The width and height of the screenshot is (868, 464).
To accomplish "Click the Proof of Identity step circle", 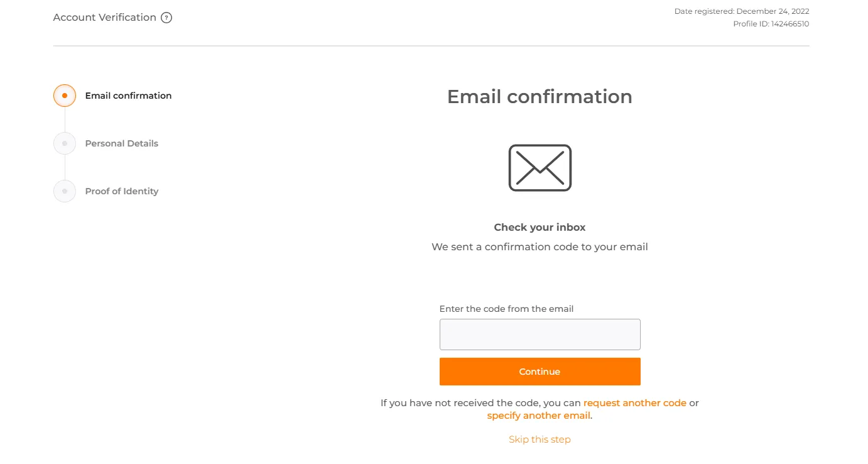I will 65,191.
